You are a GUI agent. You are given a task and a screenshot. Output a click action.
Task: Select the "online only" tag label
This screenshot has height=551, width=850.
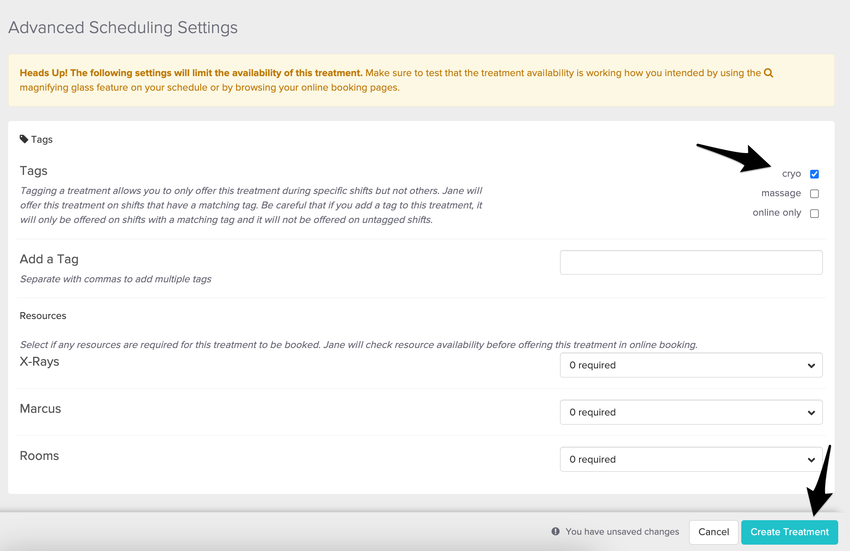pos(777,213)
